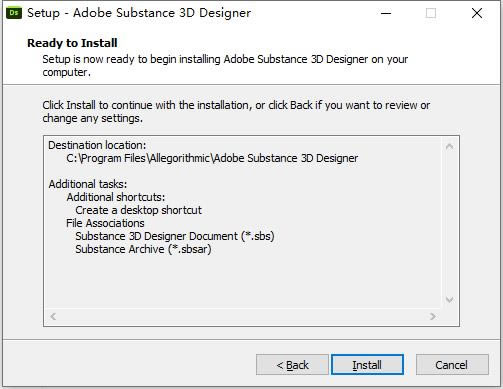Close the Setup window

tap(477, 13)
